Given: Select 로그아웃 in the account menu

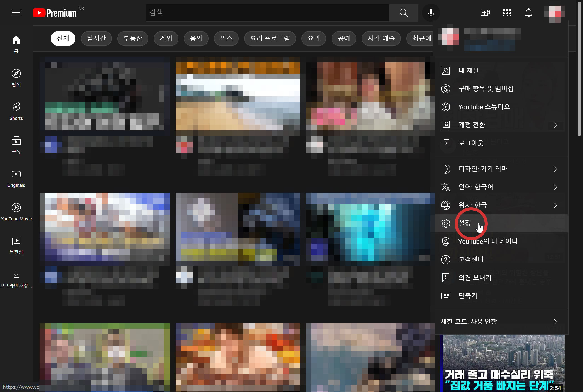Looking at the screenshot, I should tap(471, 143).
